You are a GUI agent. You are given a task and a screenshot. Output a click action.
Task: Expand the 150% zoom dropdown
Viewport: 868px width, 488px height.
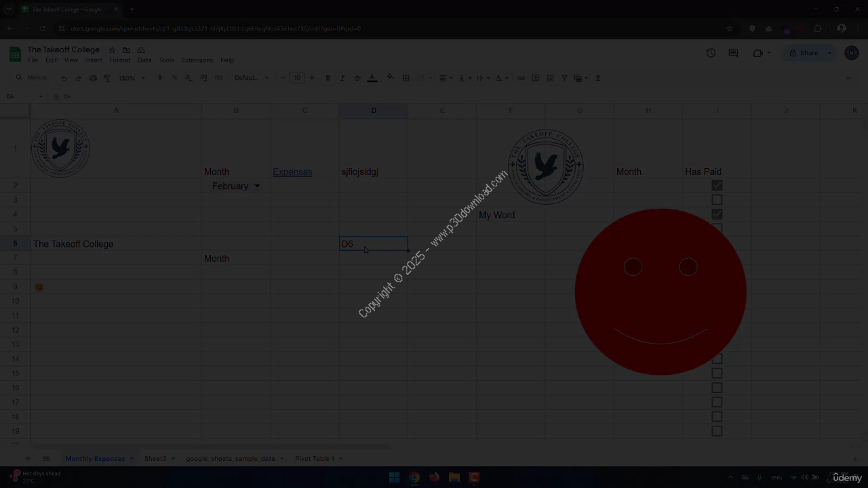132,78
